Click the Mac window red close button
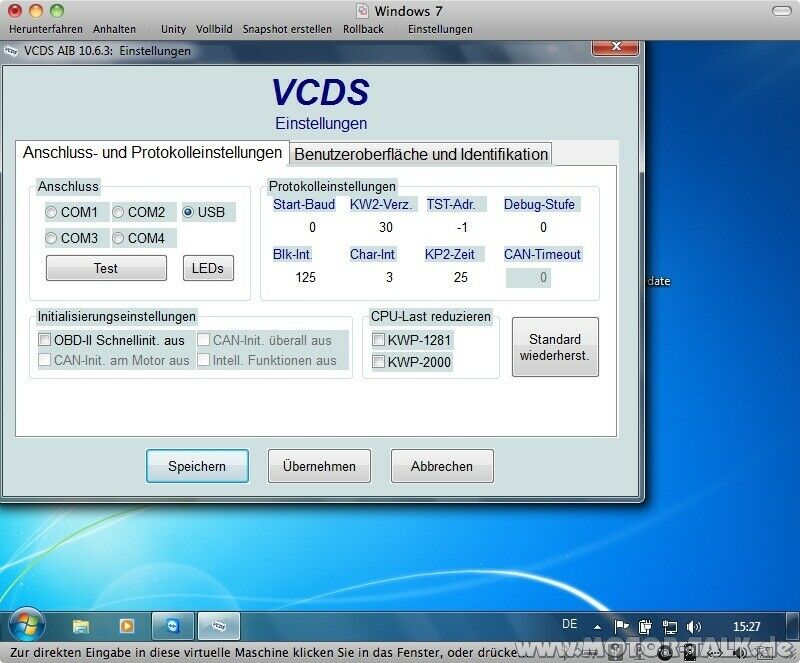Viewport: 800px width, 663px height. tap(15, 10)
